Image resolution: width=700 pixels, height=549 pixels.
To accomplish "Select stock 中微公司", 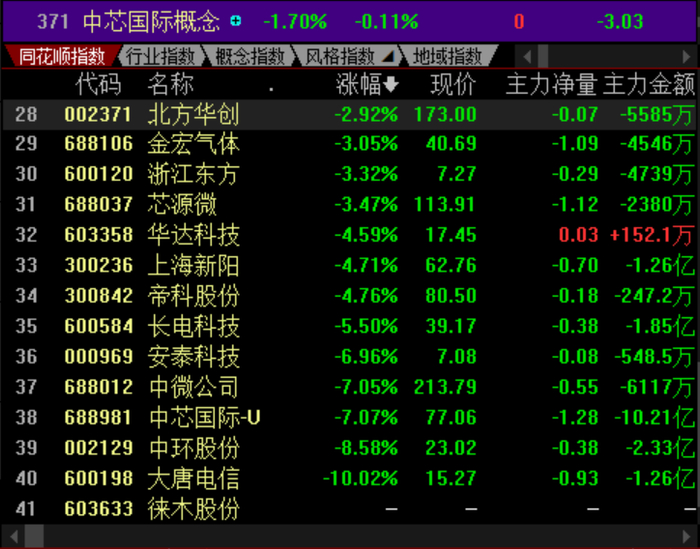I will click(193, 387).
